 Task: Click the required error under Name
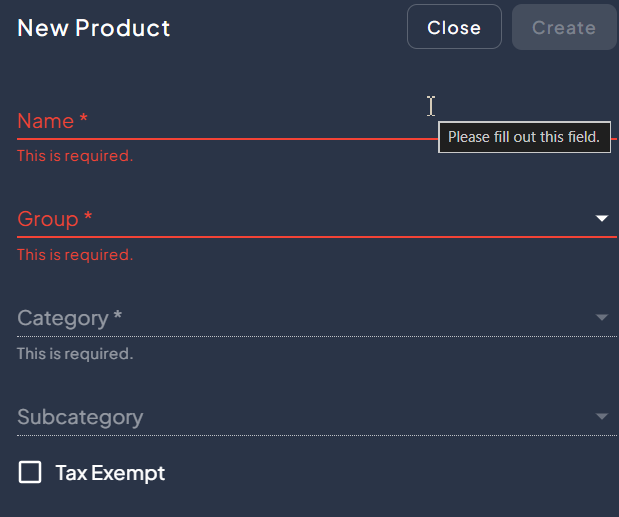coord(75,156)
